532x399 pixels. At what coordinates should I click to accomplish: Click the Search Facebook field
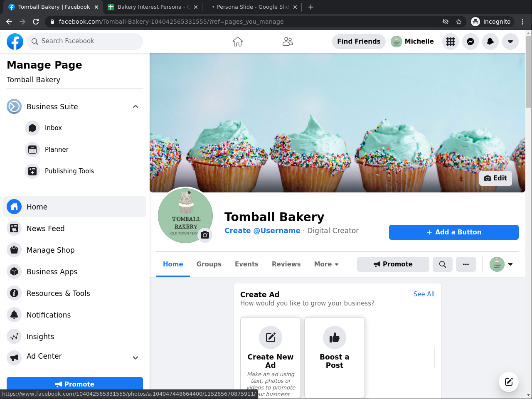tap(85, 42)
